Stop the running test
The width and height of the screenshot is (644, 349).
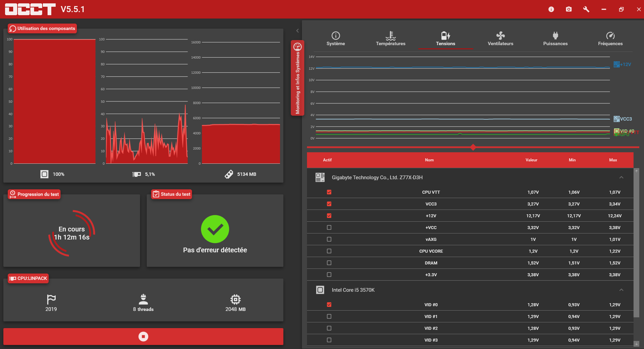(x=143, y=337)
